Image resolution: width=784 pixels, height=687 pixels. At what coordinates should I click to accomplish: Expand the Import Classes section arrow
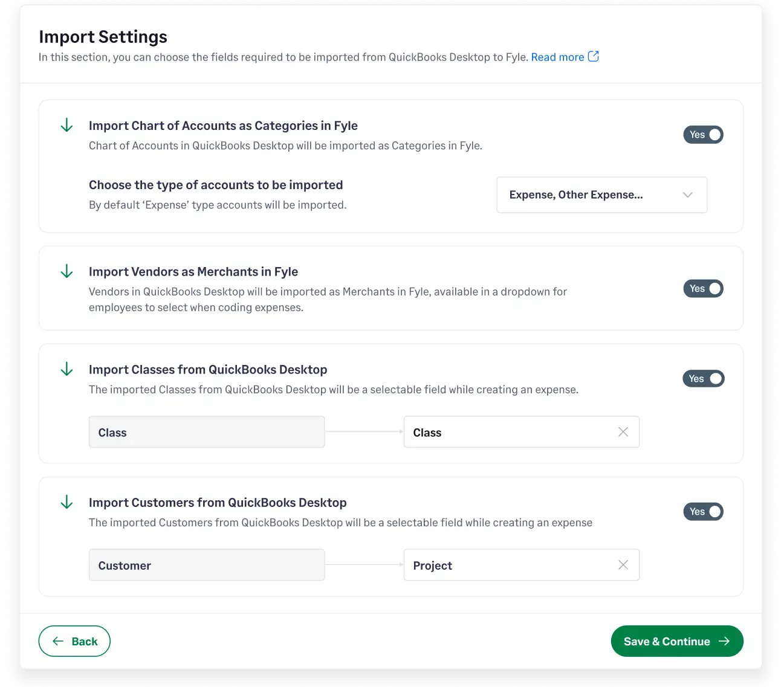point(66,369)
